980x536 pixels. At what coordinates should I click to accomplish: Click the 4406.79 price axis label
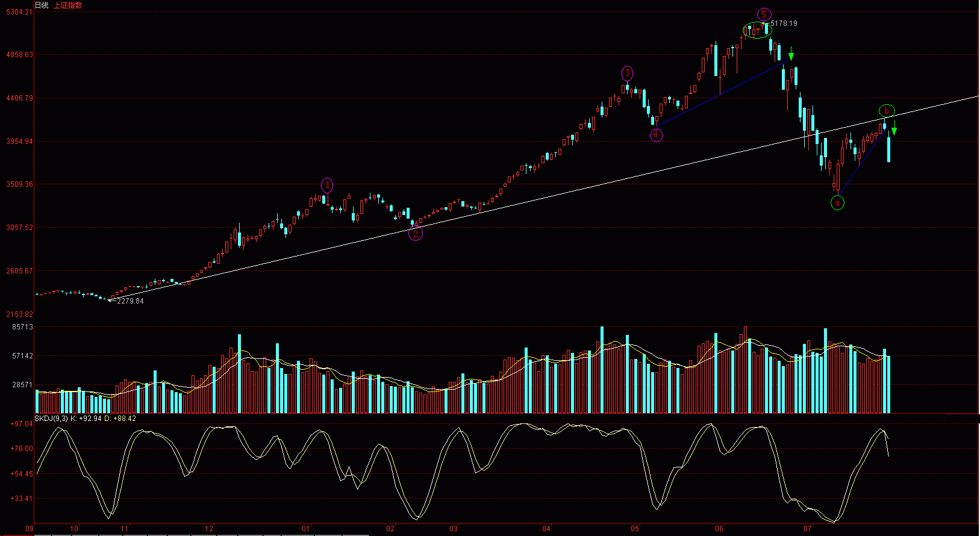pyautogui.click(x=19, y=98)
